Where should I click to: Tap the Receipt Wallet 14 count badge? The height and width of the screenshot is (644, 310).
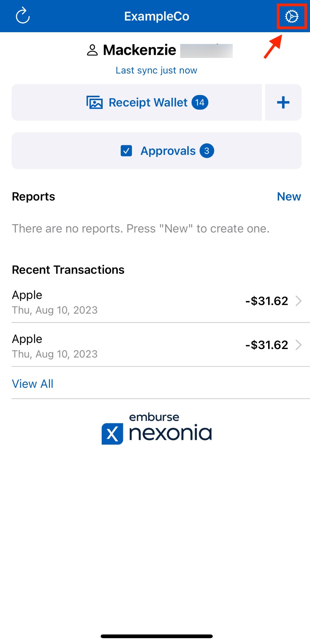(x=200, y=103)
